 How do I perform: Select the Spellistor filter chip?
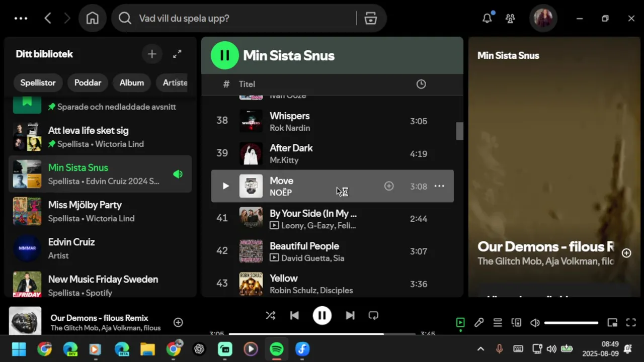[x=38, y=82]
